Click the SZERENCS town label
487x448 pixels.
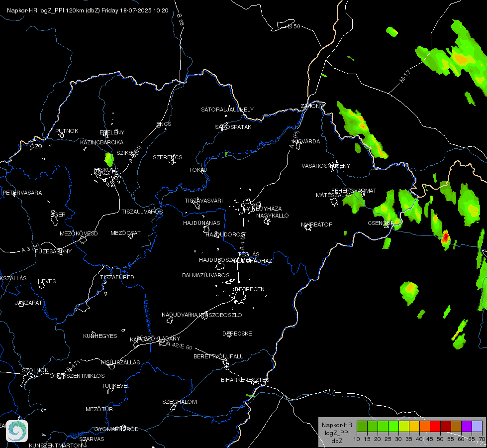coord(168,157)
